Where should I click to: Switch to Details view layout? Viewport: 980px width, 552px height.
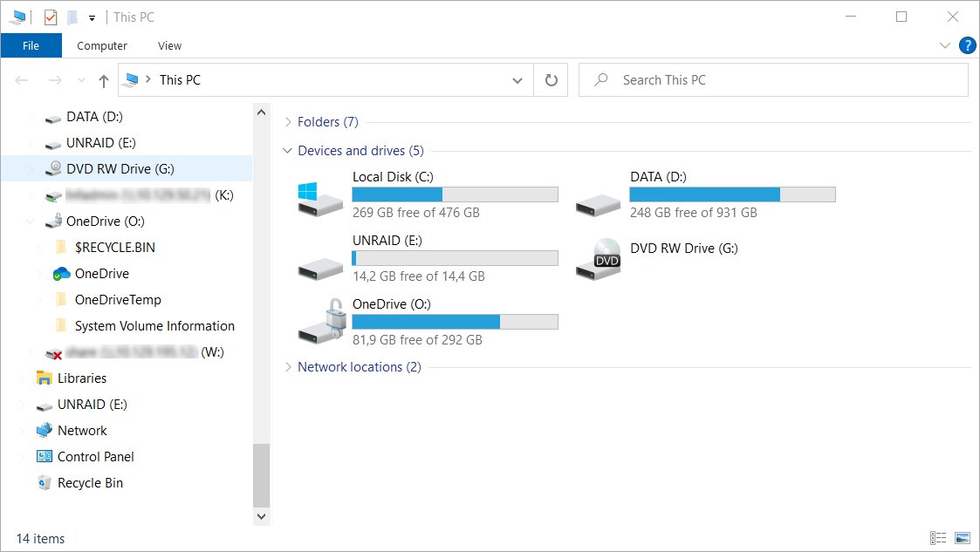(938, 538)
